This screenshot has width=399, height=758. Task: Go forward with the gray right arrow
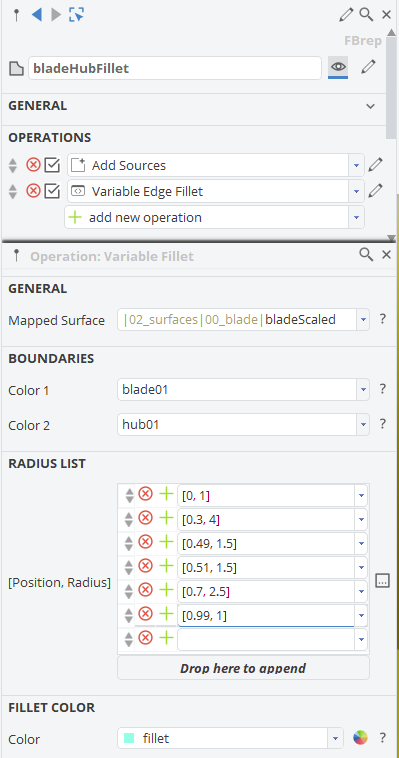click(x=56, y=15)
